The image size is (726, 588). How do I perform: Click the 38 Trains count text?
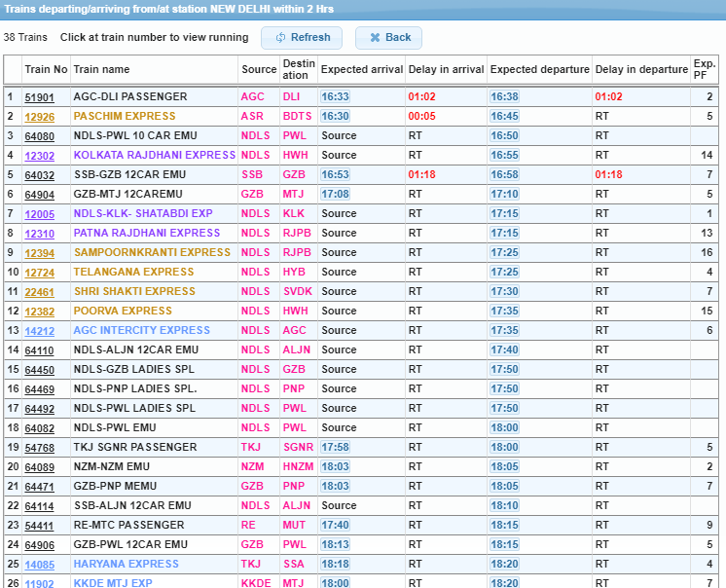[25, 38]
